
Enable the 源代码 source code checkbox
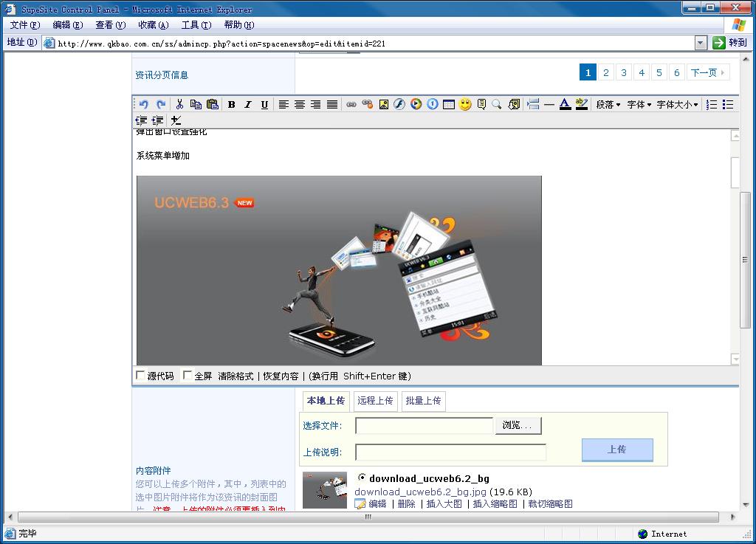[x=140, y=375]
